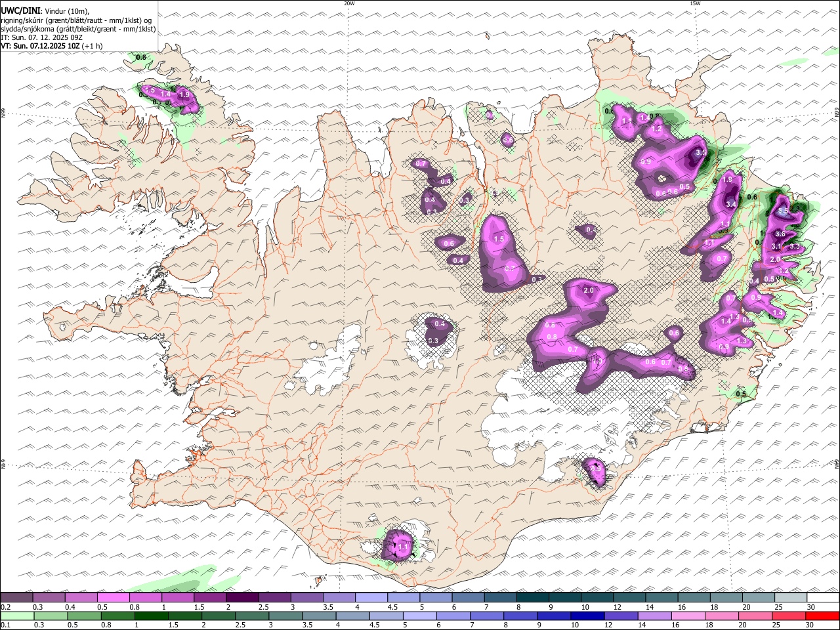Pick the pale gray 25–30 snow scale swatch
This screenshot has width=840, height=630.
point(791,598)
